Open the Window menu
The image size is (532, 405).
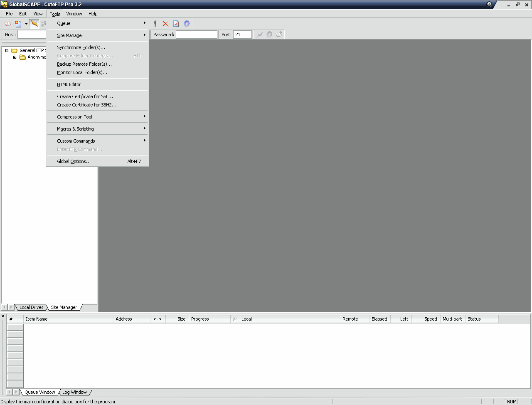[x=74, y=14]
